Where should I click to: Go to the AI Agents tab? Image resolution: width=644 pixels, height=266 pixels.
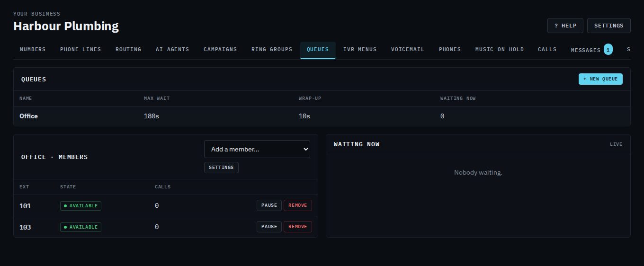pyautogui.click(x=172, y=50)
